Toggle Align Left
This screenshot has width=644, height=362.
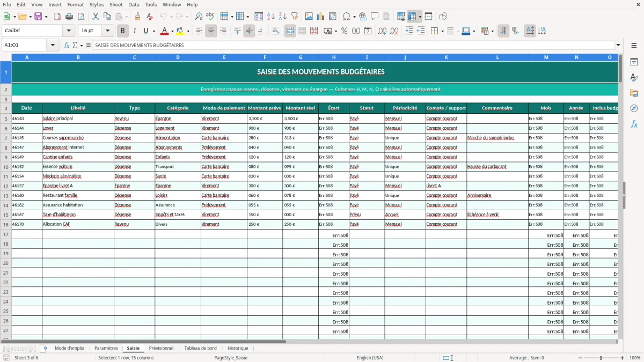[199, 31]
